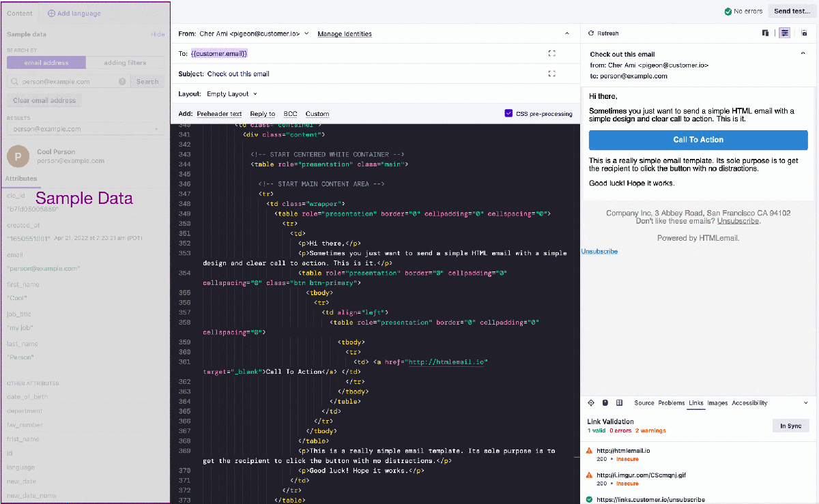Click the Clear email address button

(x=44, y=100)
